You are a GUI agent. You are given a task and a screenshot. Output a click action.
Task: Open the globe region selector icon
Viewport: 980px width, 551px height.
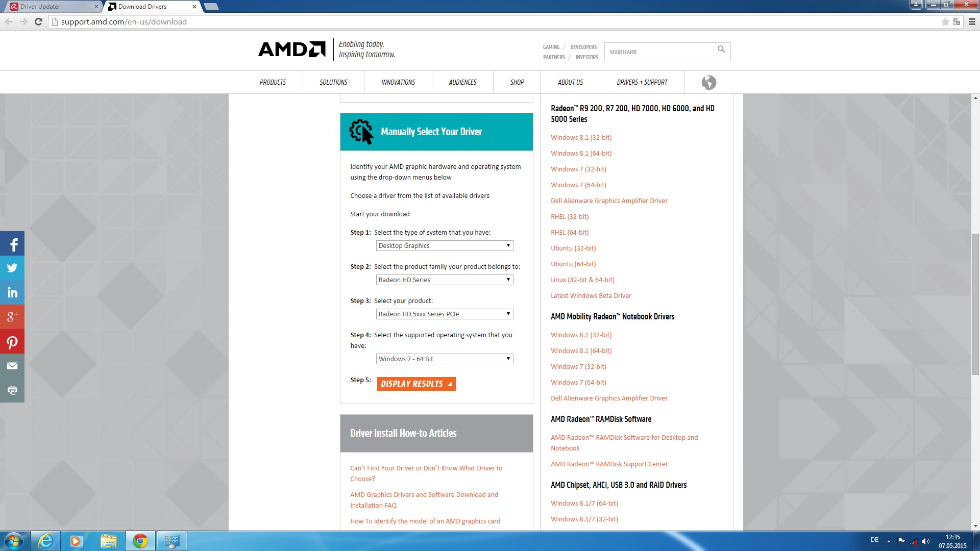(x=708, y=82)
